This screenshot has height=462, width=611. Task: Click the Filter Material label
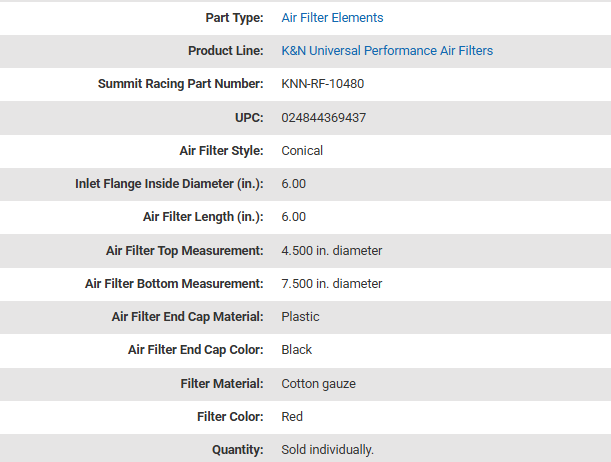coord(222,384)
